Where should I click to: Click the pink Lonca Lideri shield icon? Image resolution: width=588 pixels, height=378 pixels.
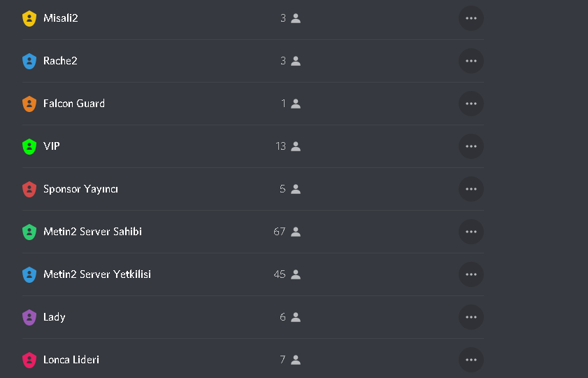pos(29,360)
